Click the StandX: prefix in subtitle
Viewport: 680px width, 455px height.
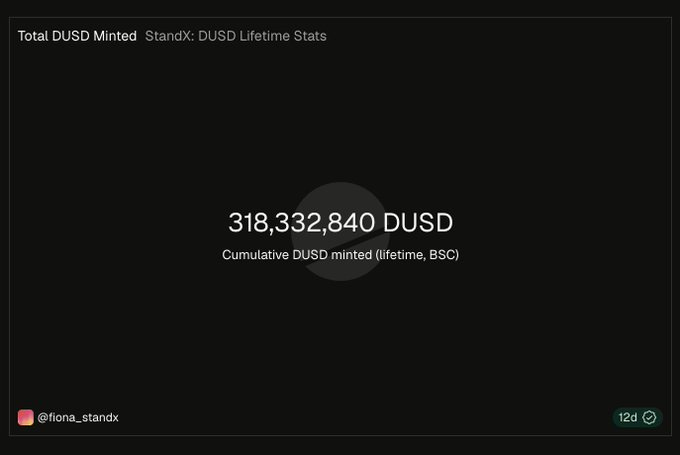pos(170,36)
